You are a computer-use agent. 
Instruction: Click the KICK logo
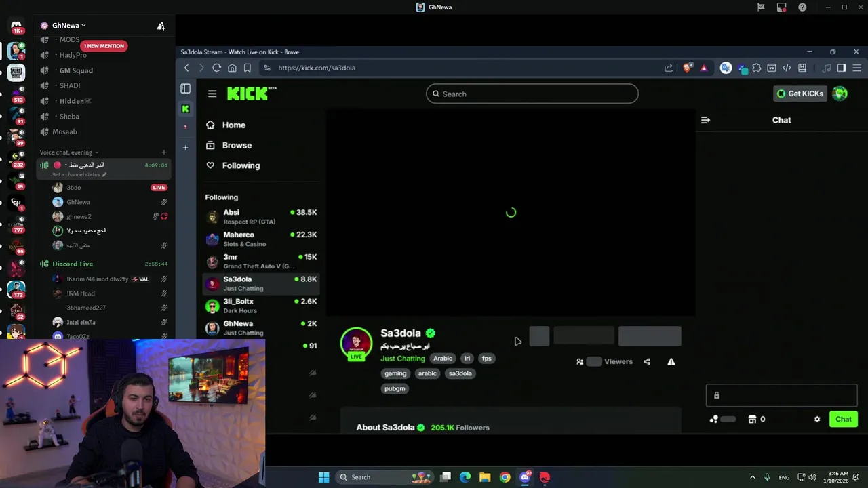point(251,94)
